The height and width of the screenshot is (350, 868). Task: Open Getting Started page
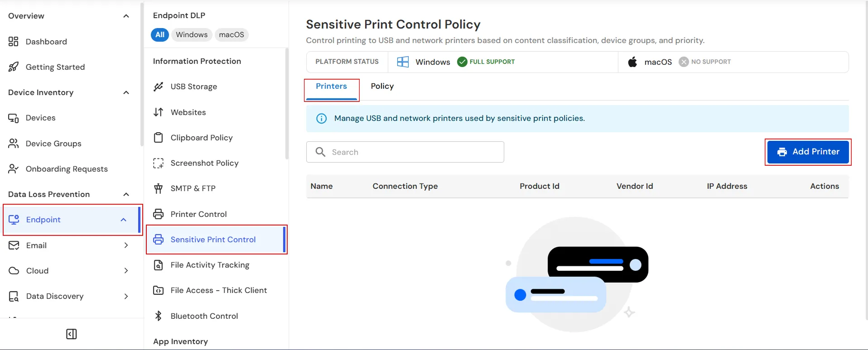point(55,67)
